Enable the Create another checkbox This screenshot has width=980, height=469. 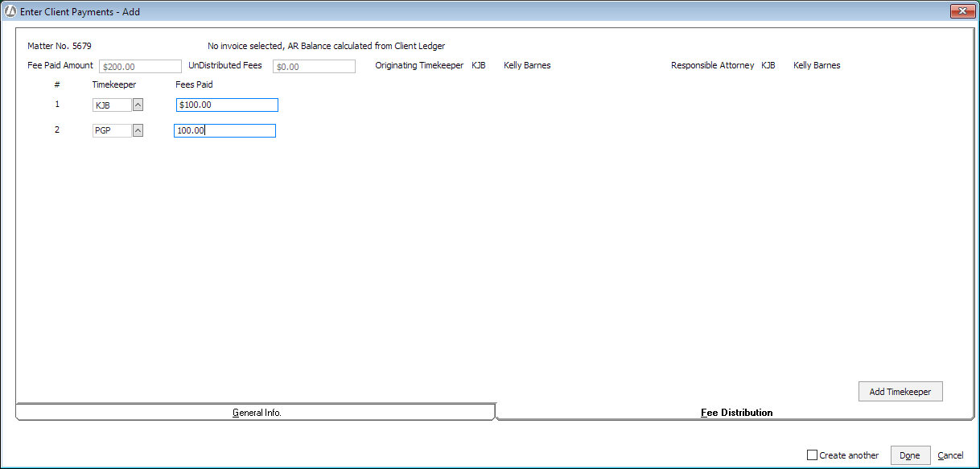pyautogui.click(x=812, y=455)
